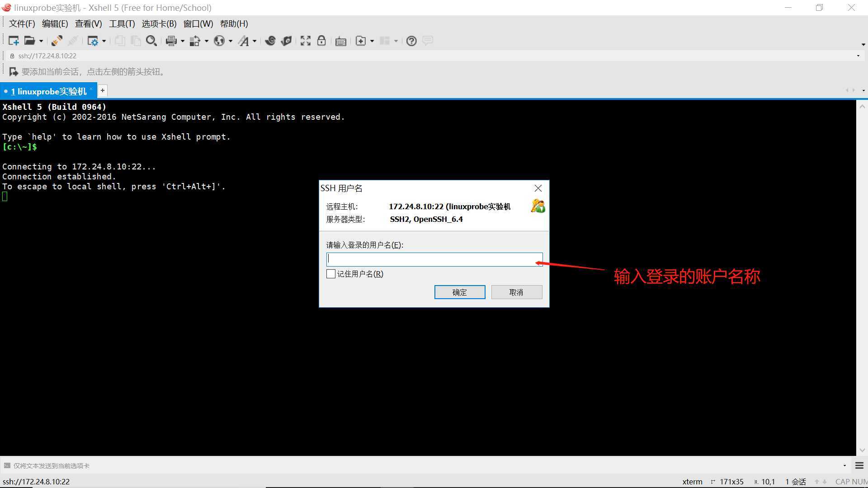Screen dimensions: 868x488
Task: Click the lock screen padlock icon
Action: coord(321,41)
